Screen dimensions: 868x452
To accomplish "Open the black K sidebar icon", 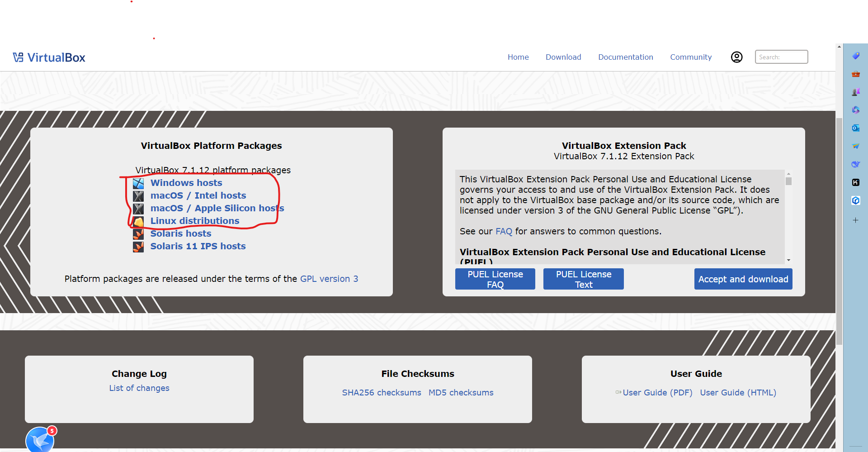I will (855, 182).
